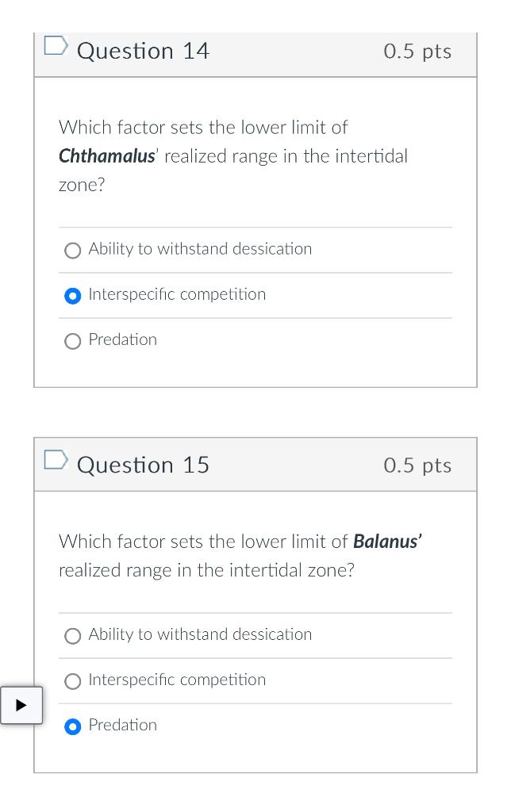Click the bookmark icon beside Question 15
This screenshot has width=511, height=812.
56,462
